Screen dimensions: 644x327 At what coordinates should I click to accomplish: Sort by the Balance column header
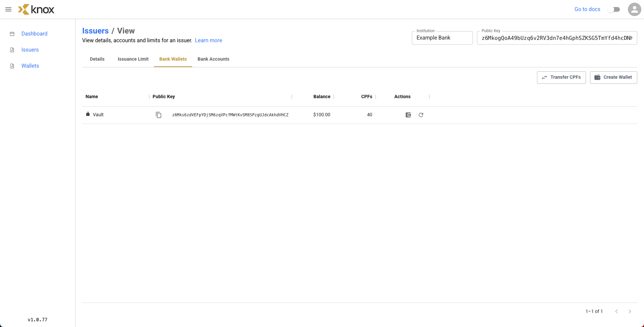322,96
